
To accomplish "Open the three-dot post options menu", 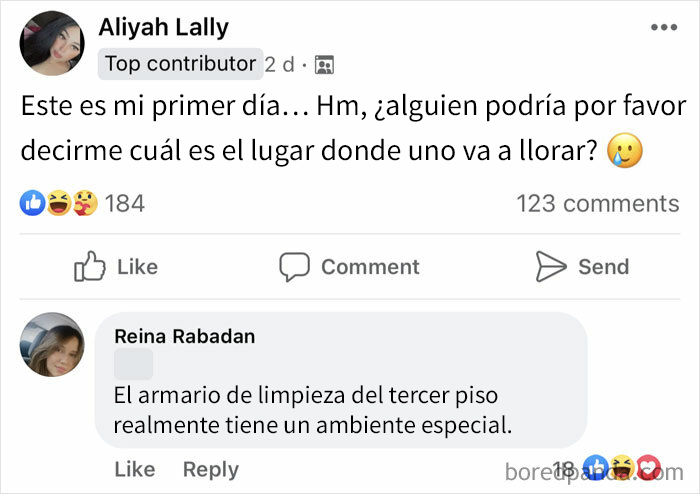I will (663, 27).
